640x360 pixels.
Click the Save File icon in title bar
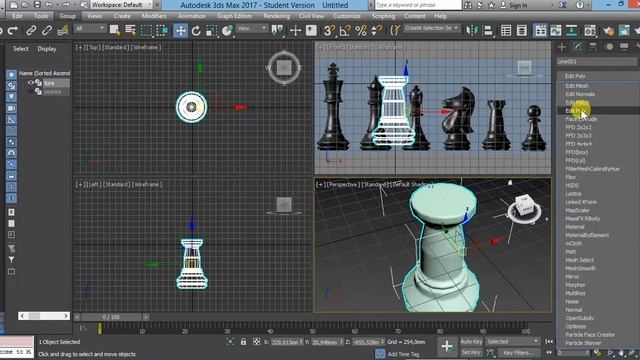click(x=37, y=5)
